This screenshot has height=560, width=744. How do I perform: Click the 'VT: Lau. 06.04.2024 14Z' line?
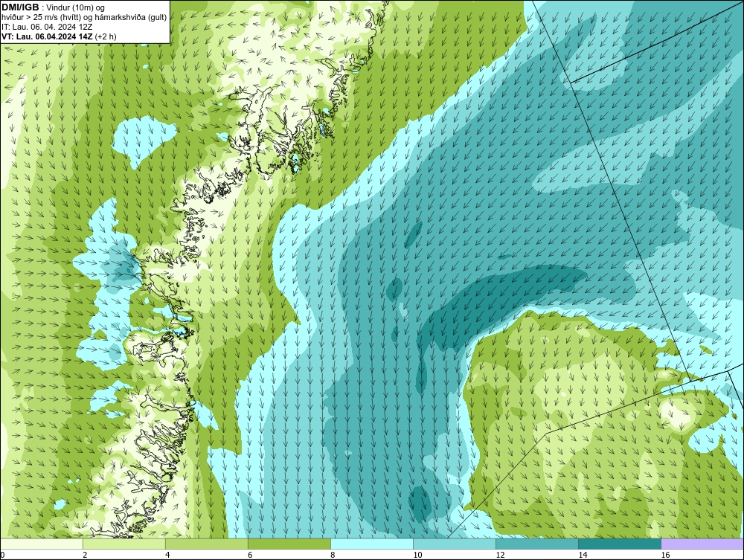[48, 36]
